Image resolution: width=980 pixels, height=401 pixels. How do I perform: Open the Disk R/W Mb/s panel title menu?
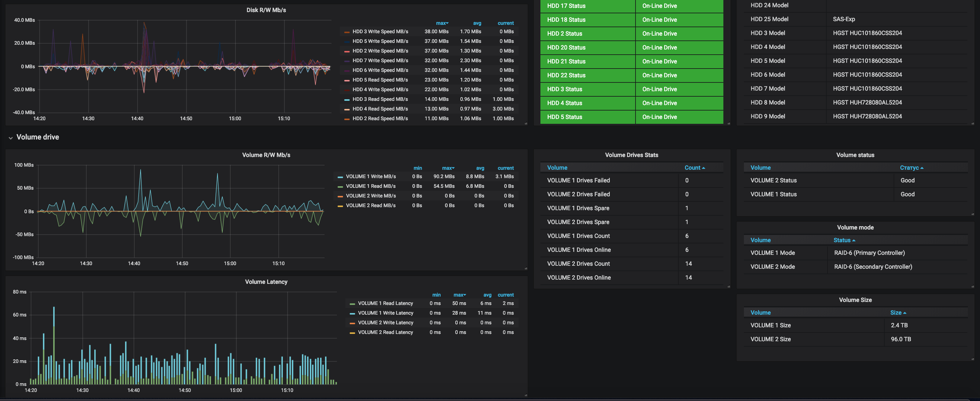266,10
